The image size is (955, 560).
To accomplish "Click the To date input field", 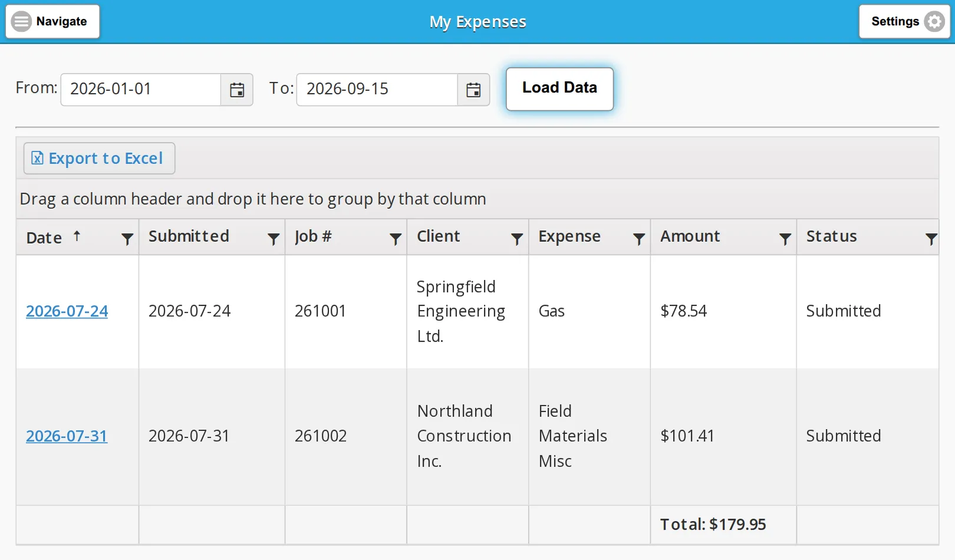I will pos(377,90).
